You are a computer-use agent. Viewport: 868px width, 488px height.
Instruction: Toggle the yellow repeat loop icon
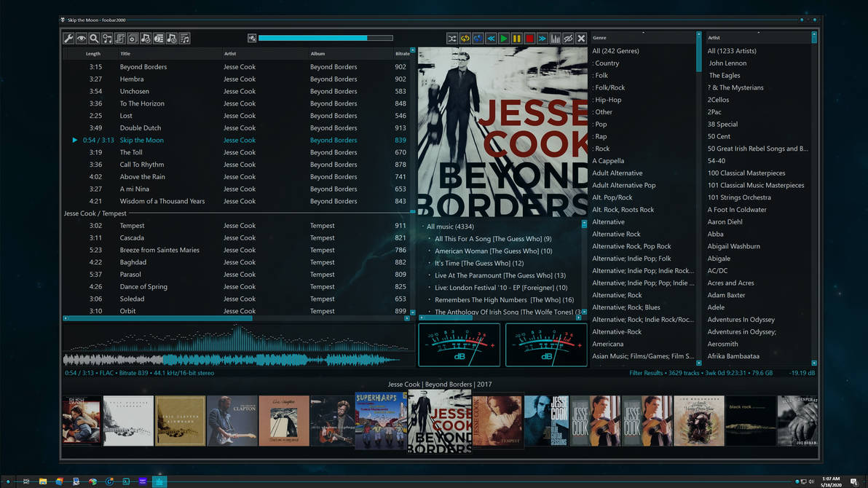pos(465,39)
